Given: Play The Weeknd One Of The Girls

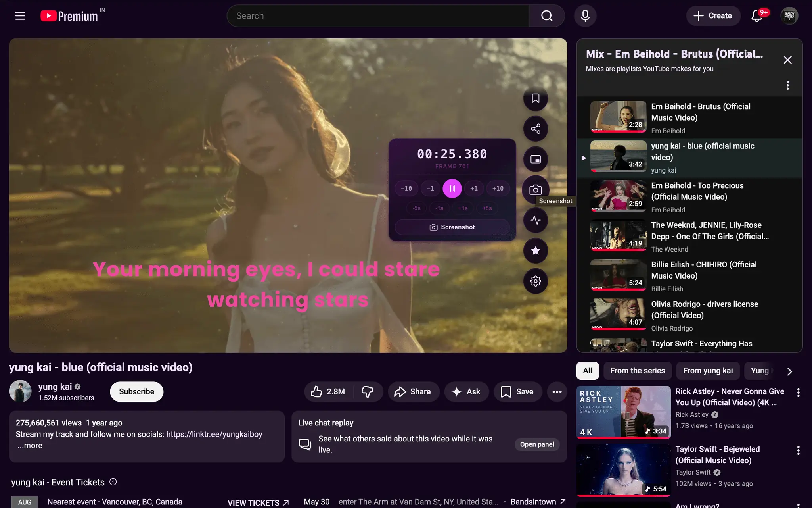Looking at the screenshot, I should click(689, 237).
